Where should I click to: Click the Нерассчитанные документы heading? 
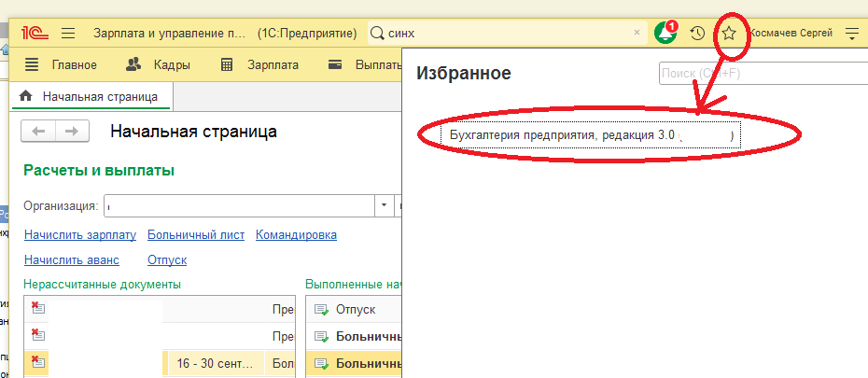pyautogui.click(x=102, y=285)
